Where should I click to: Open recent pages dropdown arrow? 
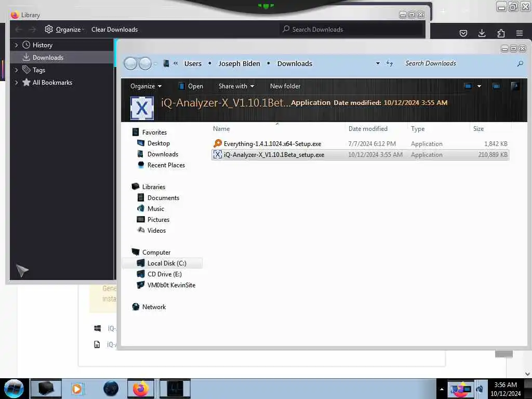(x=156, y=63)
